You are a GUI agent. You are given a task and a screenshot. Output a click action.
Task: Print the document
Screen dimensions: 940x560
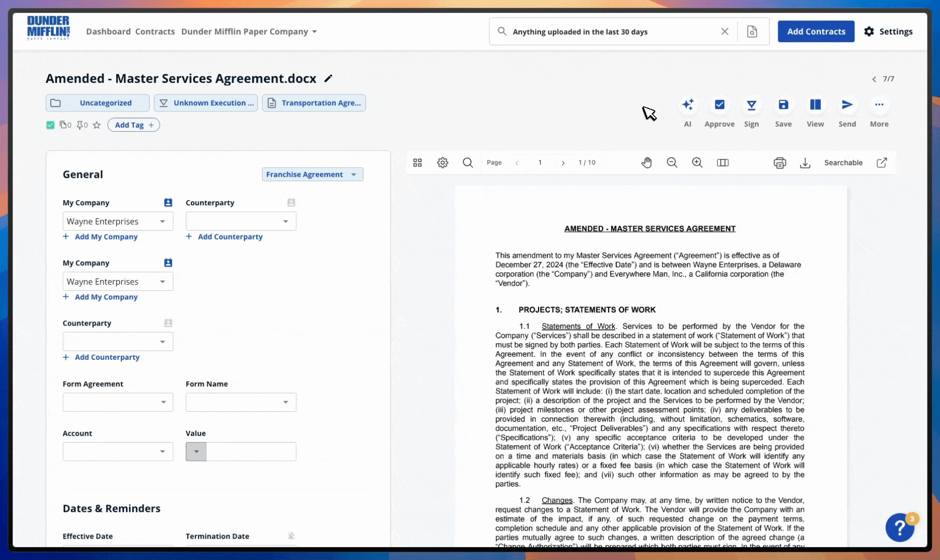(780, 163)
